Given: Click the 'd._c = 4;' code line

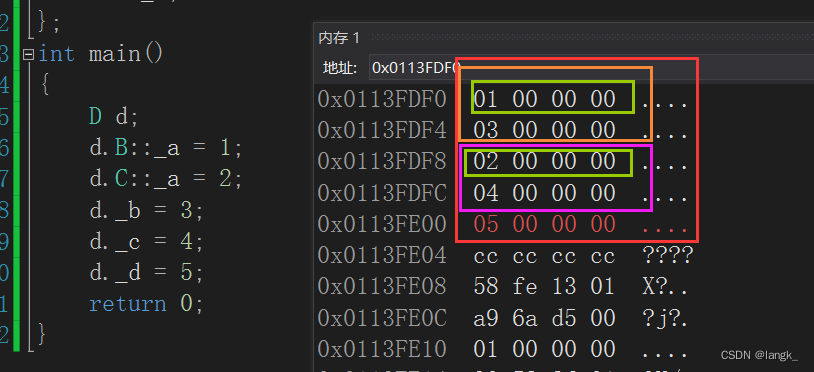Looking at the screenshot, I should click(x=146, y=241).
